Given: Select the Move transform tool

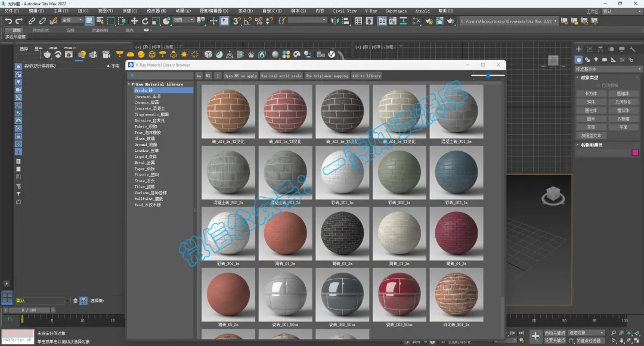Looking at the screenshot, I should (134, 21).
